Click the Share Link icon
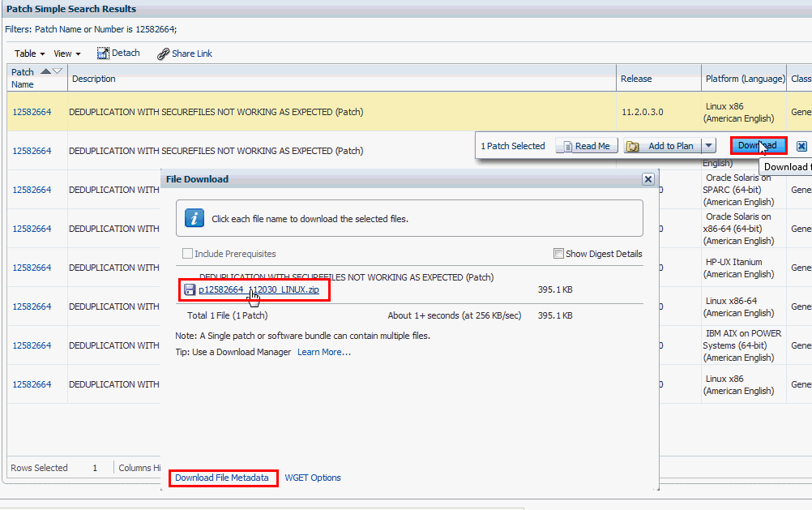812x510 pixels. (x=162, y=53)
